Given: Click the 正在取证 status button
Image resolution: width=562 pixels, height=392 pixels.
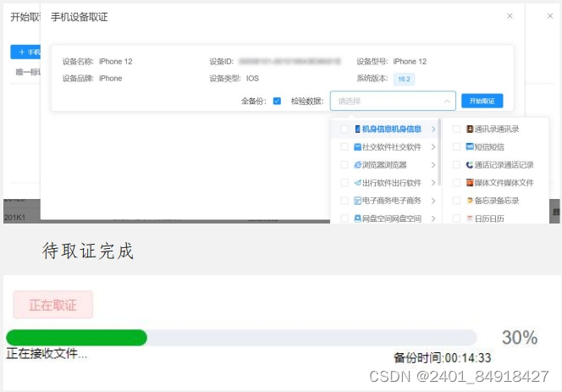Looking at the screenshot, I should [53, 305].
